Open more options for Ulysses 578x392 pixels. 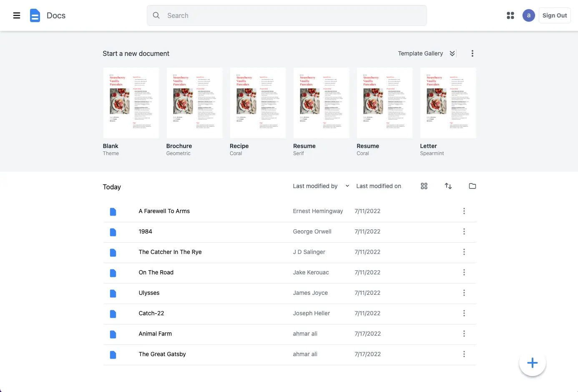click(x=464, y=293)
